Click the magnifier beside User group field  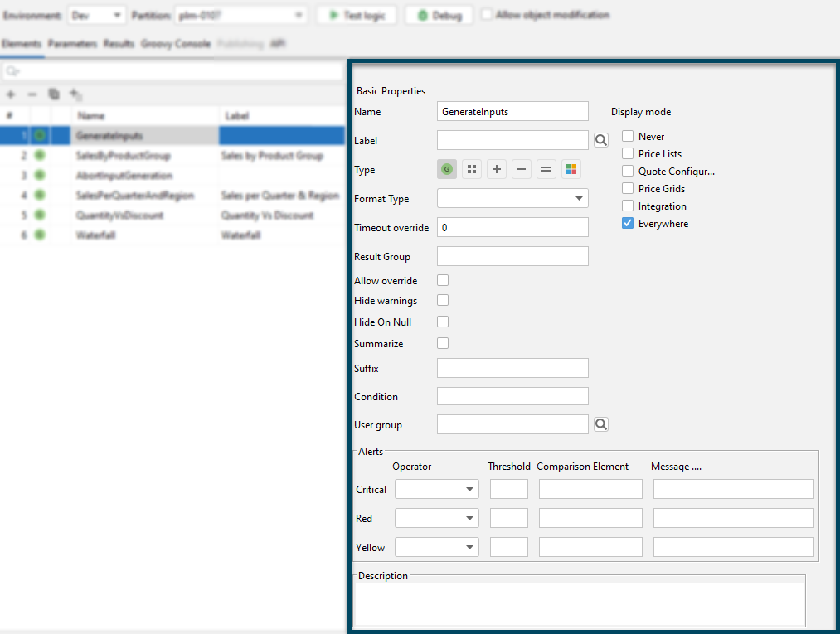(x=601, y=424)
